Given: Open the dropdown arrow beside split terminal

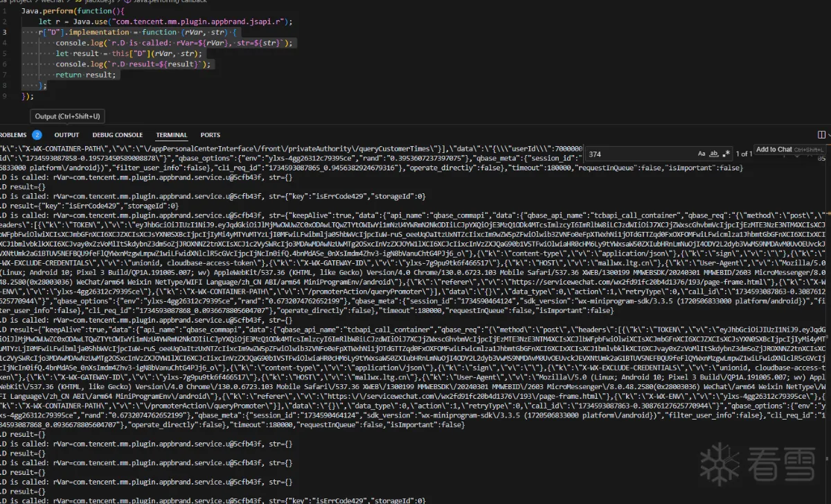Looking at the screenshot, I should click(x=829, y=135).
